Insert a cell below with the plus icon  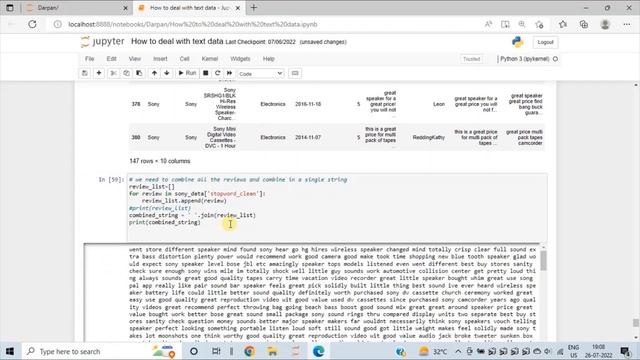click(x=99, y=73)
